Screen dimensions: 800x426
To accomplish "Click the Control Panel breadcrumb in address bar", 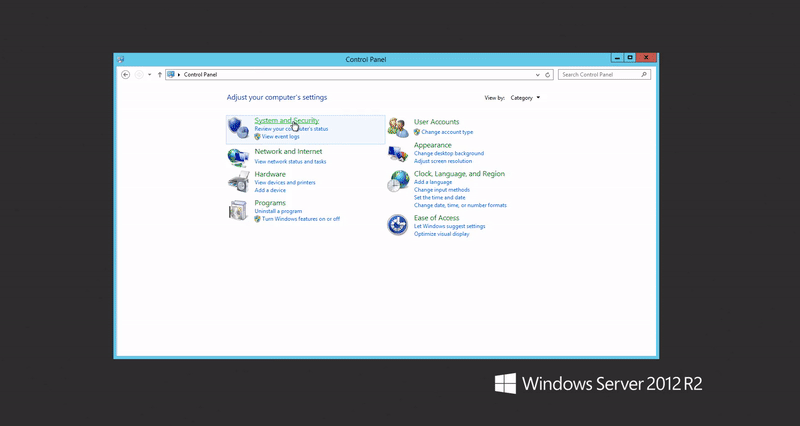I will (200, 74).
